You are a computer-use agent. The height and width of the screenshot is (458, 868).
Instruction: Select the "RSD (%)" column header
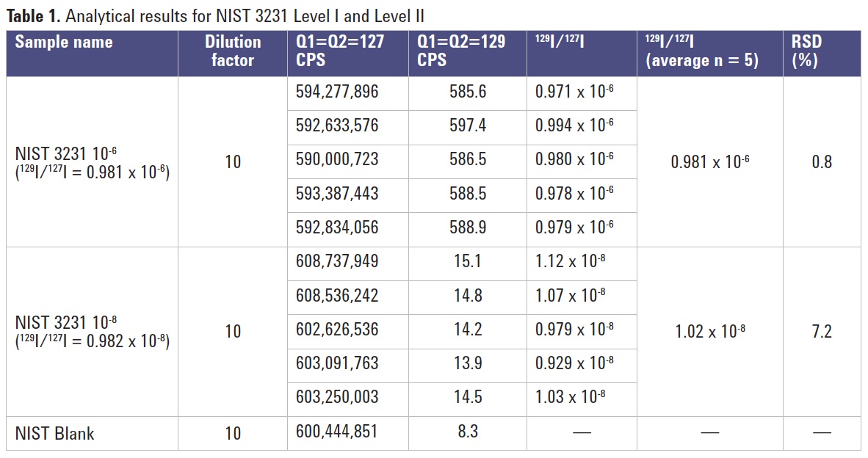click(805, 51)
